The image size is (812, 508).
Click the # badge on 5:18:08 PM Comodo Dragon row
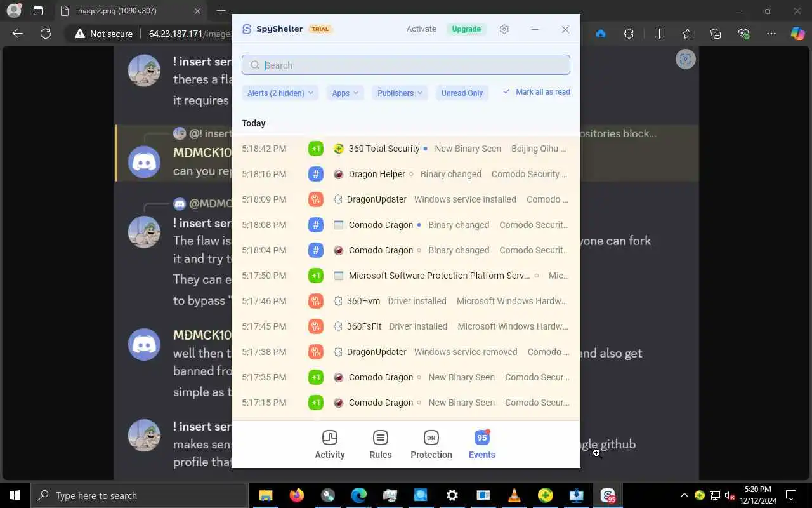tap(316, 225)
